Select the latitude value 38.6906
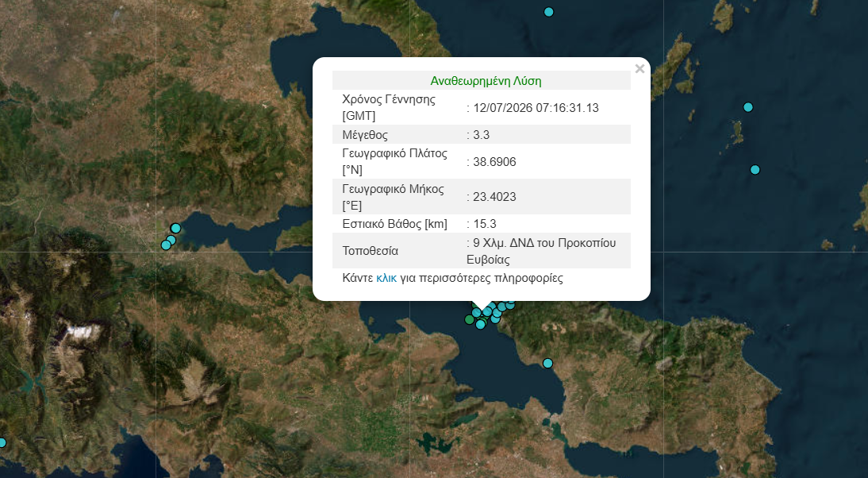Screen dimensions: 868x478 (494, 162)
